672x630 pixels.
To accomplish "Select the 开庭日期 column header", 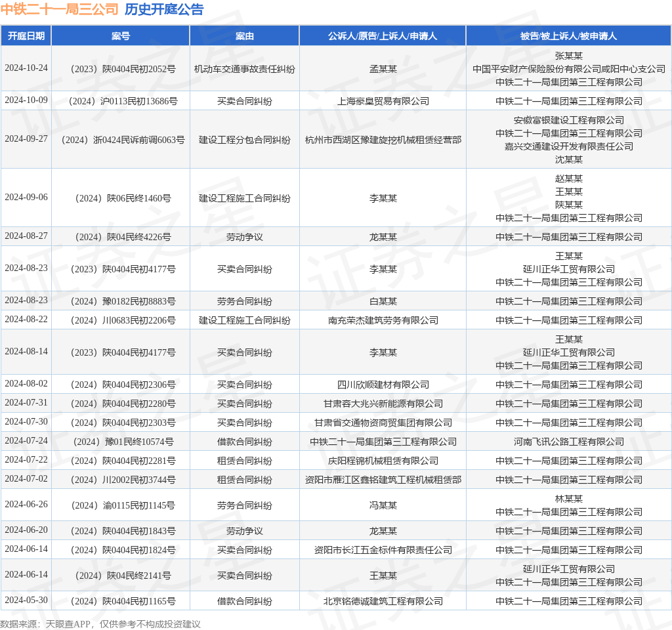I will click(x=26, y=36).
